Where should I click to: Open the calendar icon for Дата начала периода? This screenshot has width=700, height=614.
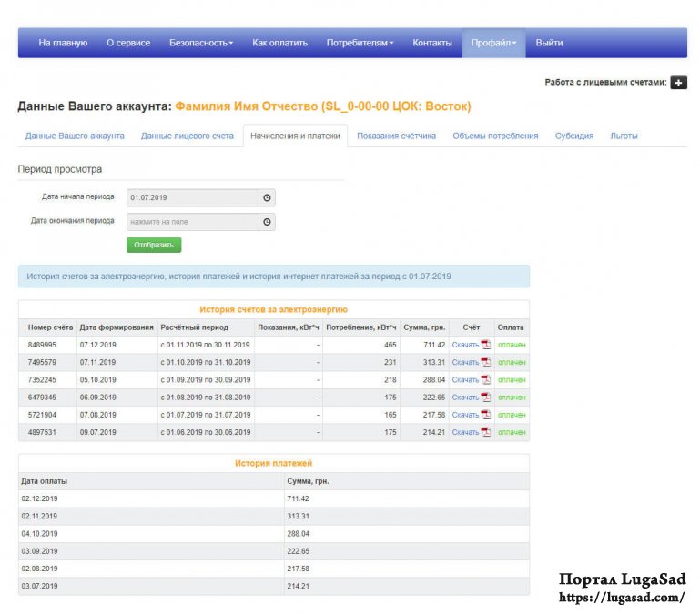pyautogui.click(x=267, y=197)
